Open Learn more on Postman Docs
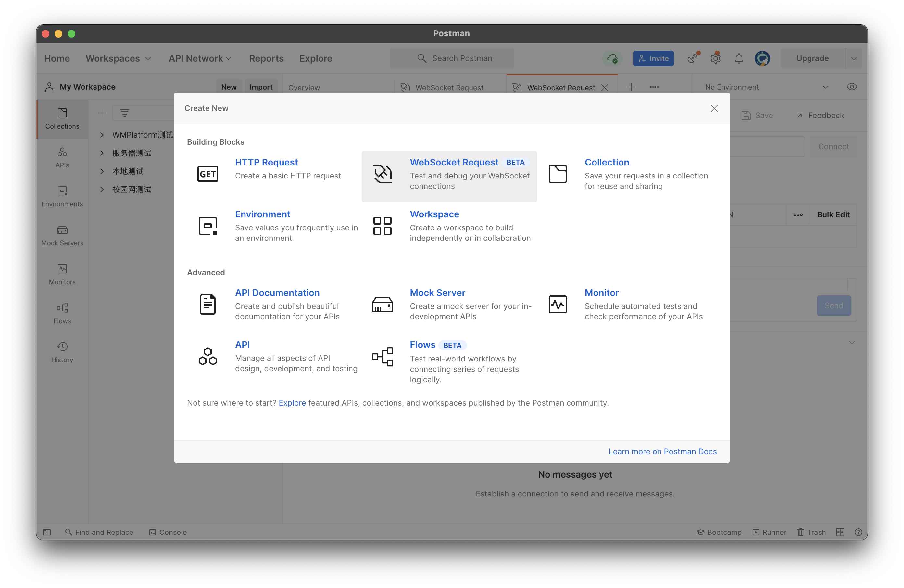Image resolution: width=904 pixels, height=588 pixels. 662,451
